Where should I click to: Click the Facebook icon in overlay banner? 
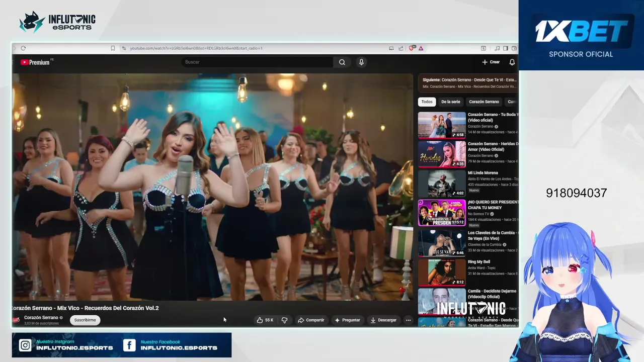tap(129, 345)
